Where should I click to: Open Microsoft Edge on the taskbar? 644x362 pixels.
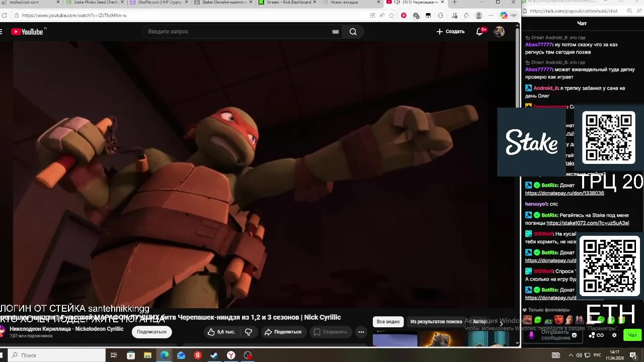pyautogui.click(x=165, y=355)
